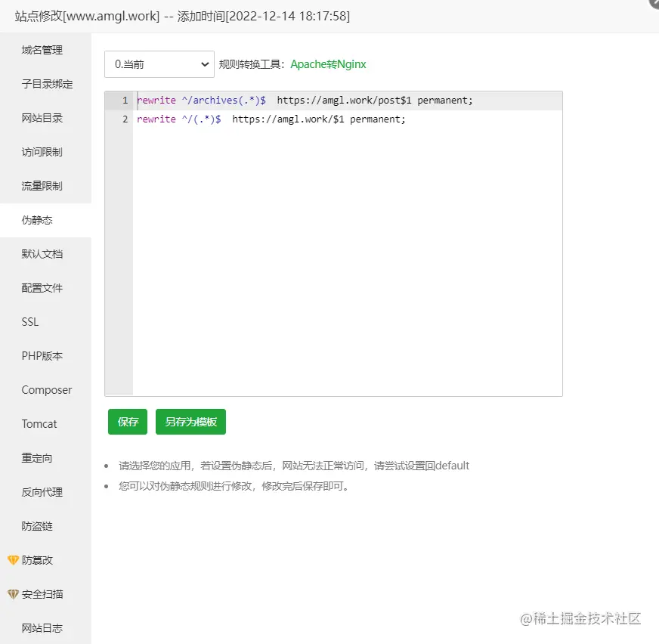Image resolution: width=659 pixels, height=644 pixels.
Task: Click line number 2 in the gutter
Action: point(125,119)
